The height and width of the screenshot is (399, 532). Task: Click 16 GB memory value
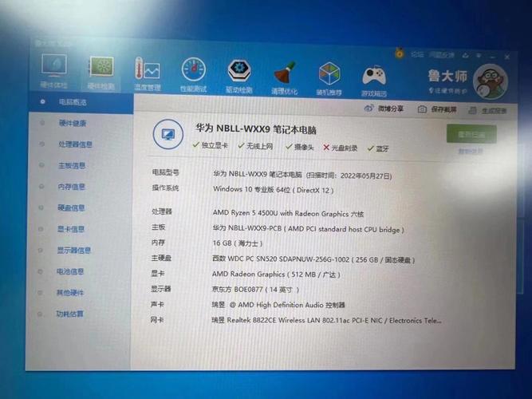coord(238,243)
